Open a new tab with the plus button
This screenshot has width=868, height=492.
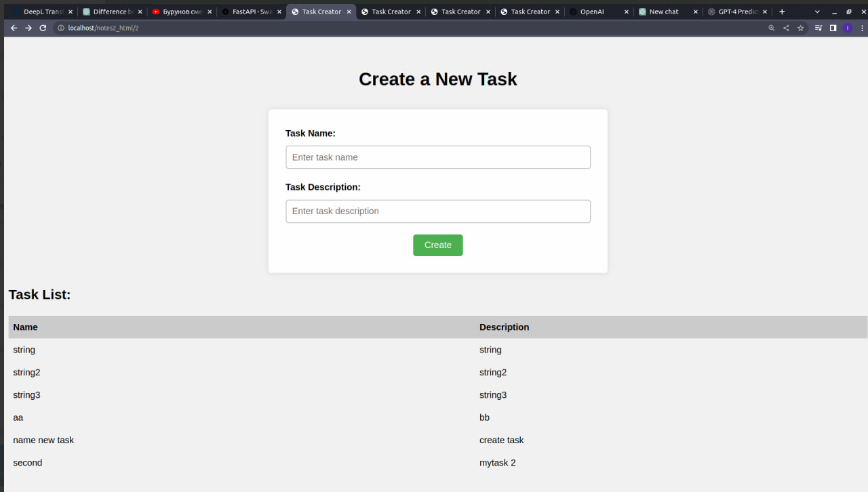[783, 12]
